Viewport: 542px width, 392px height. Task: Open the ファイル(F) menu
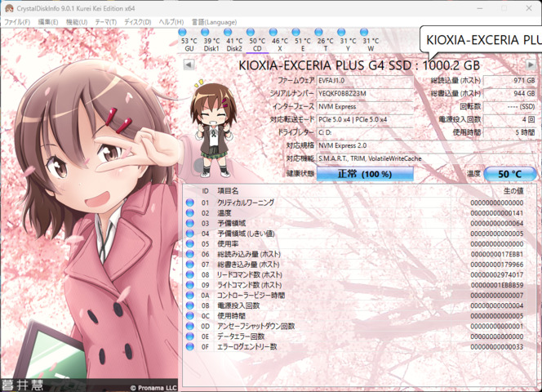[x=17, y=22]
